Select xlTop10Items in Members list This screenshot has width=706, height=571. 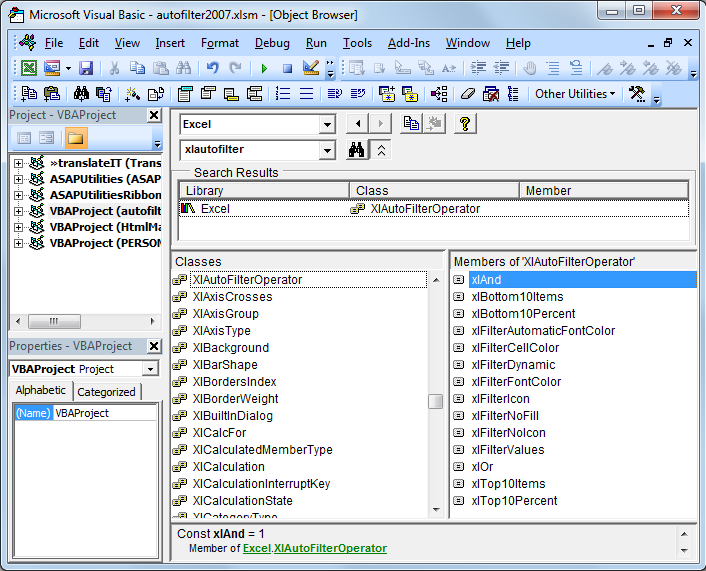(x=508, y=484)
